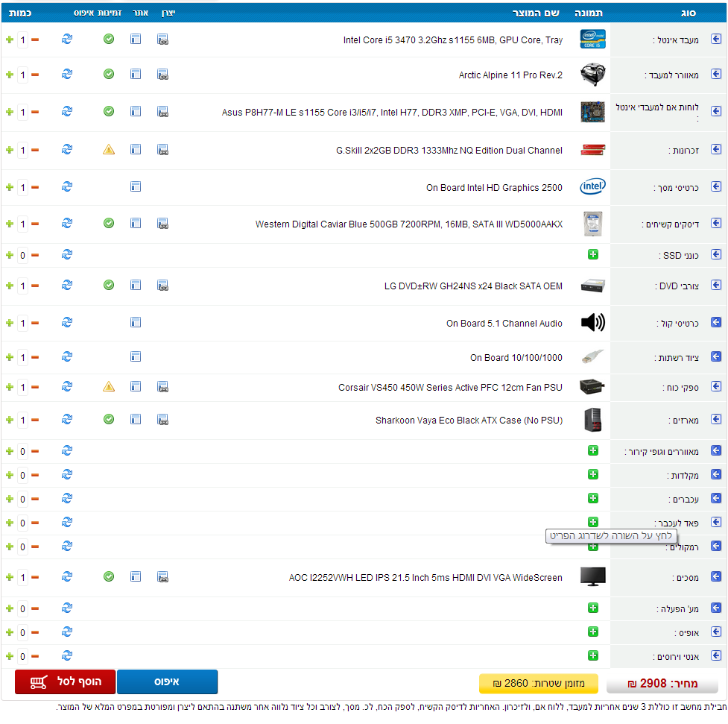The image size is (728, 724).
Task: Expand the זכרונות category arrow
Action: [716, 150]
